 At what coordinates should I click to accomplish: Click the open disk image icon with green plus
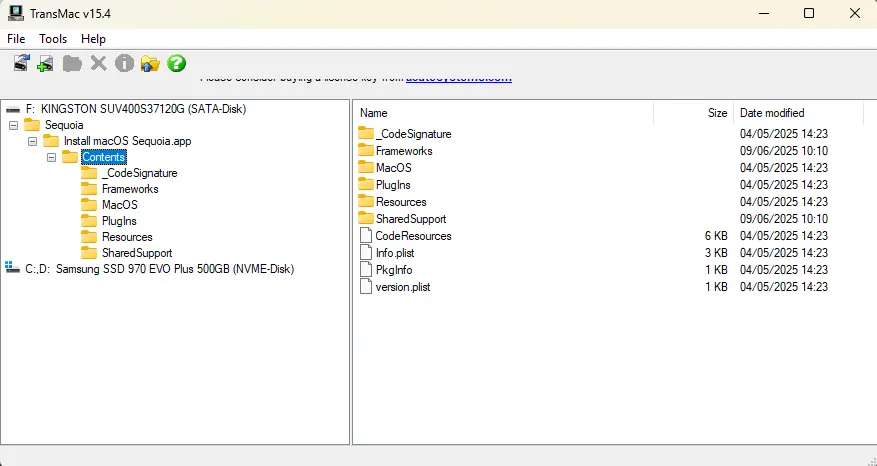(x=45, y=63)
